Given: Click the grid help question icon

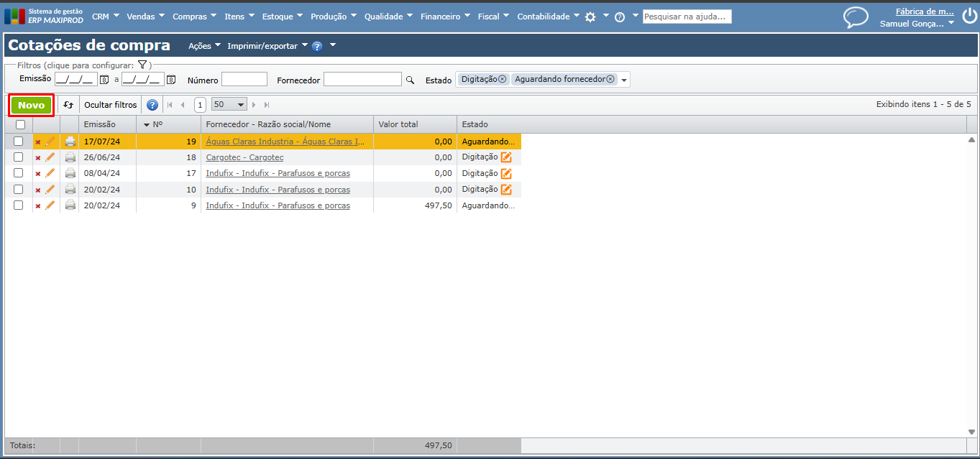Looking at the screenshot, I should [152, 105].
